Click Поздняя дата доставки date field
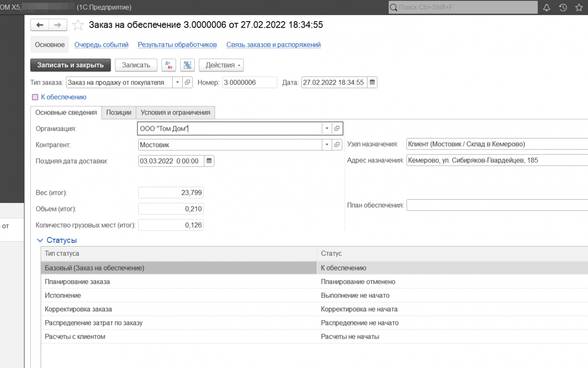 point(171,161)
